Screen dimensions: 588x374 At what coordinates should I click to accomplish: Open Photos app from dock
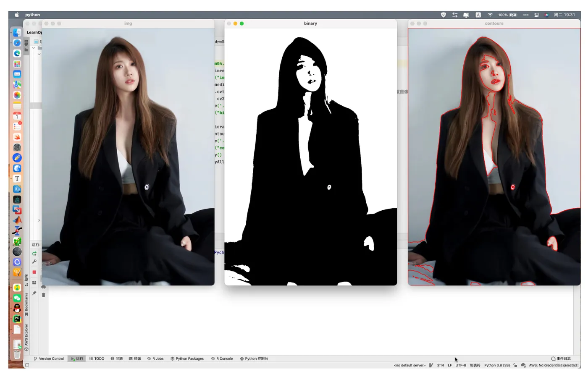[17, 95]
